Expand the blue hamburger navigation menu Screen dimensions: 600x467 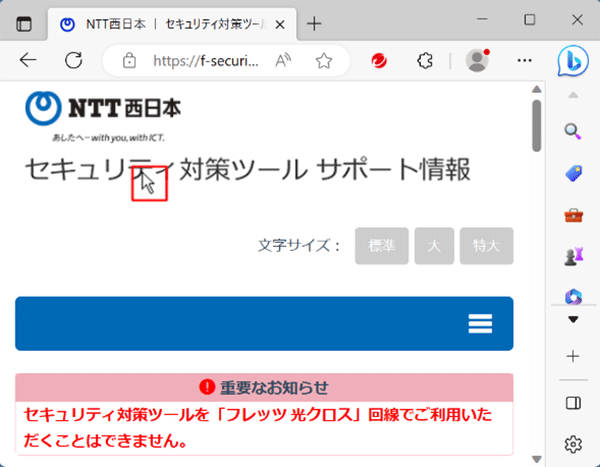point(480,323)
